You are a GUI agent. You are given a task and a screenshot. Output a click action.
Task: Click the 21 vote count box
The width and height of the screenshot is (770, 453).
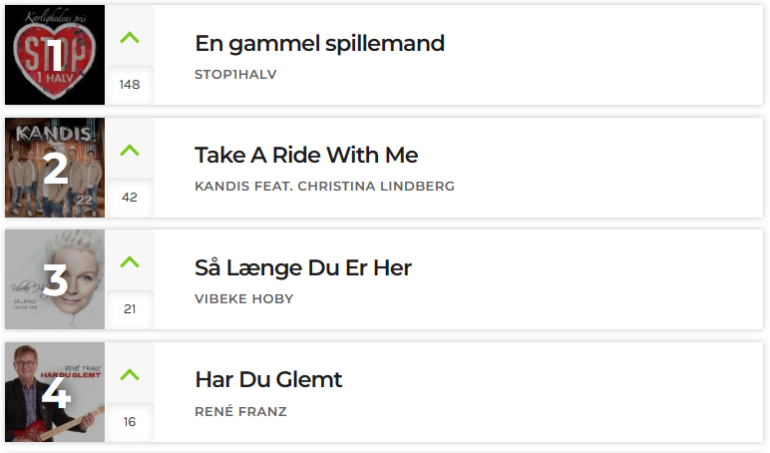[130, 309]
